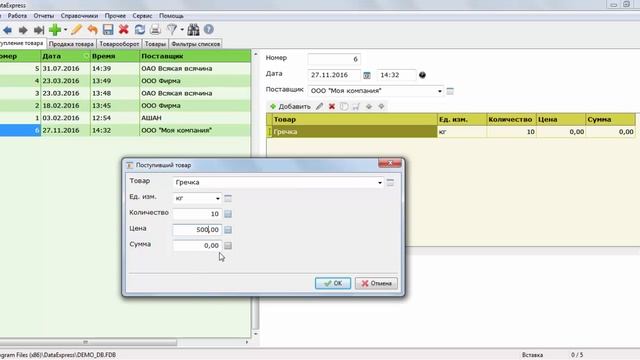The image size is (640, 360).
Task: Open calculator icon beside Сумма field
Action: pos(228,245)
